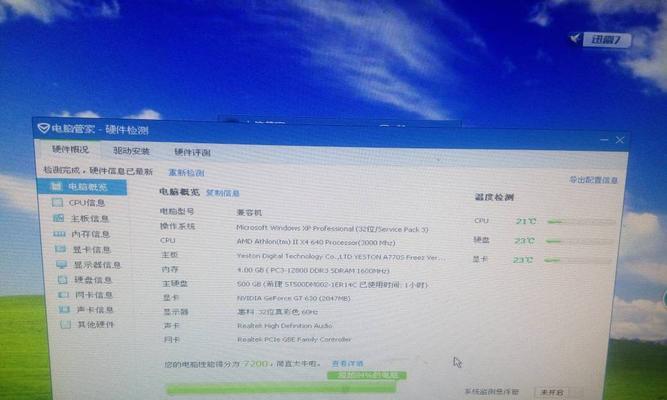Click the 检测完成，硬件信息已最新 status text
The width and height of the screenshot is (667, 400).
(x=97, y=171)
